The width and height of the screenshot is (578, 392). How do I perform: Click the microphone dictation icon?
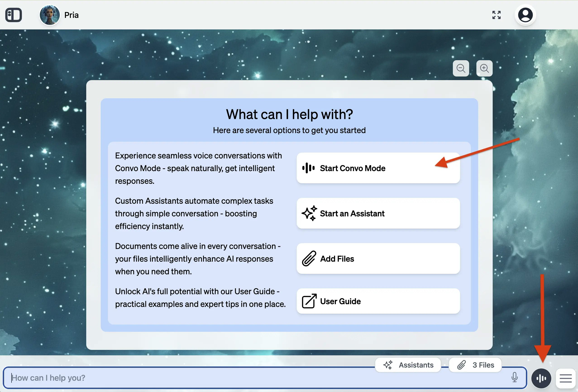click(514, 377)
